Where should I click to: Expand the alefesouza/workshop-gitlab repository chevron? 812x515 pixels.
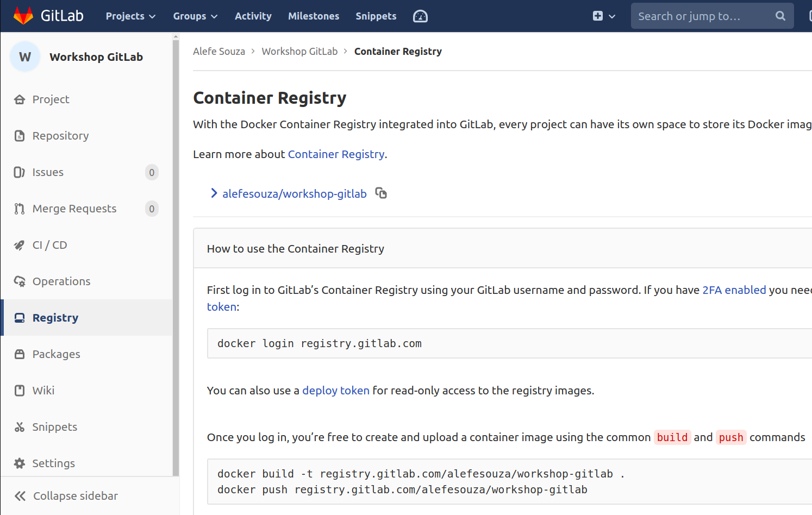[x=214, y=193]
